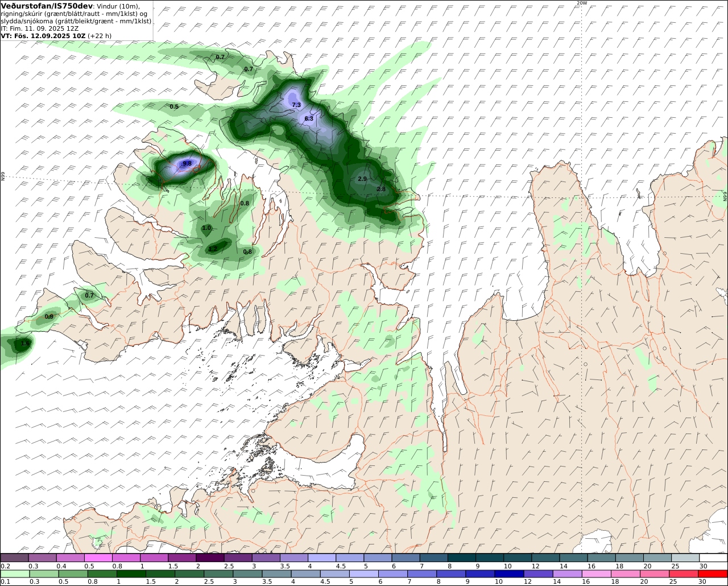Select the darkest purple swatch starting at 2
728x586 pixels.
[210, 558]
